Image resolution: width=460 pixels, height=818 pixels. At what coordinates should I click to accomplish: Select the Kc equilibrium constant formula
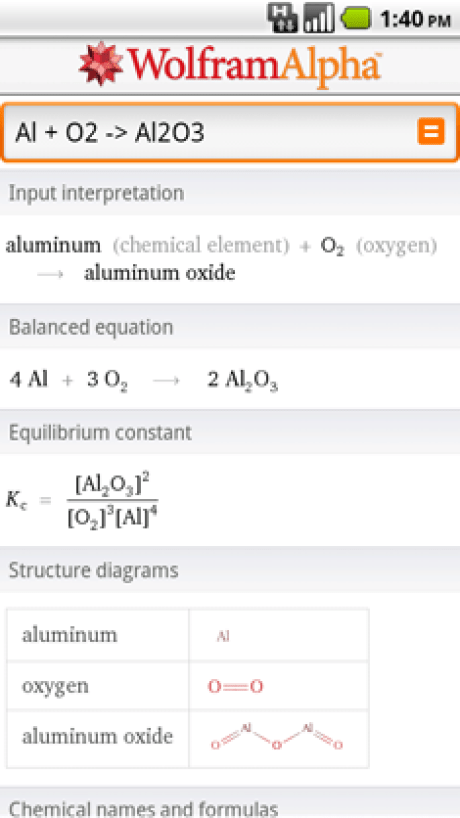[x=82, y=500]
